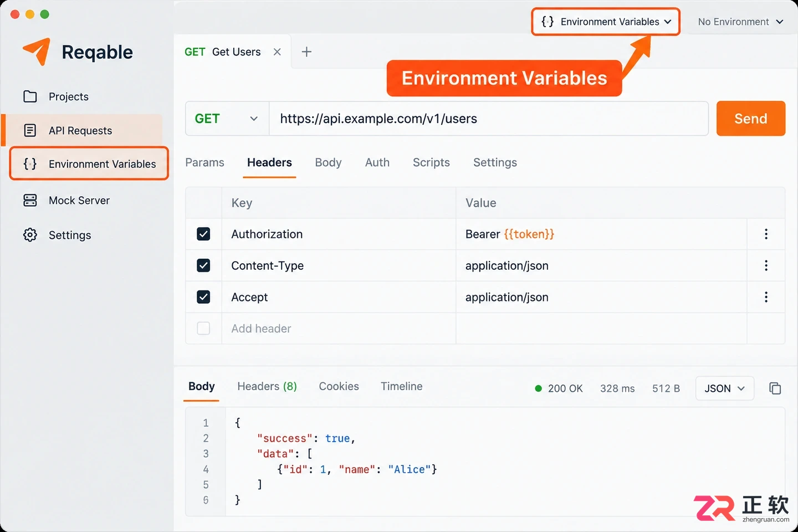Add a new request tab with plus
Screen dimensions: 798x532
306,52
